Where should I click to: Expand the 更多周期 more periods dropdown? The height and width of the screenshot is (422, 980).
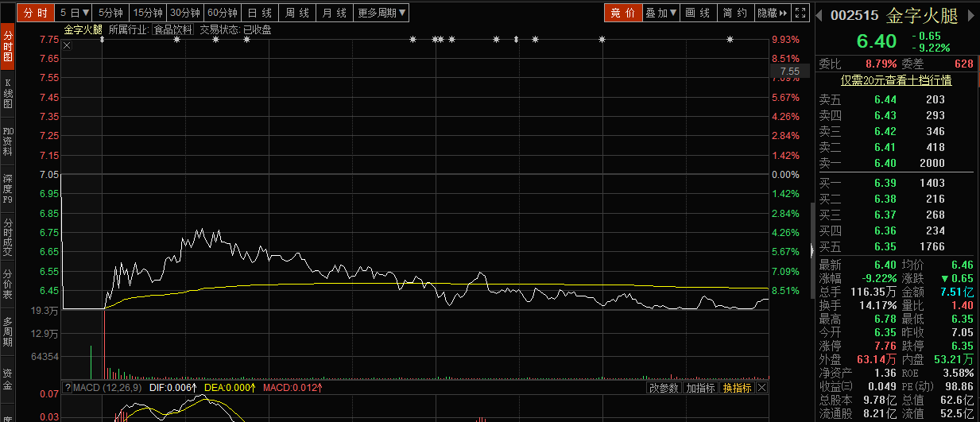coord(381,13)
